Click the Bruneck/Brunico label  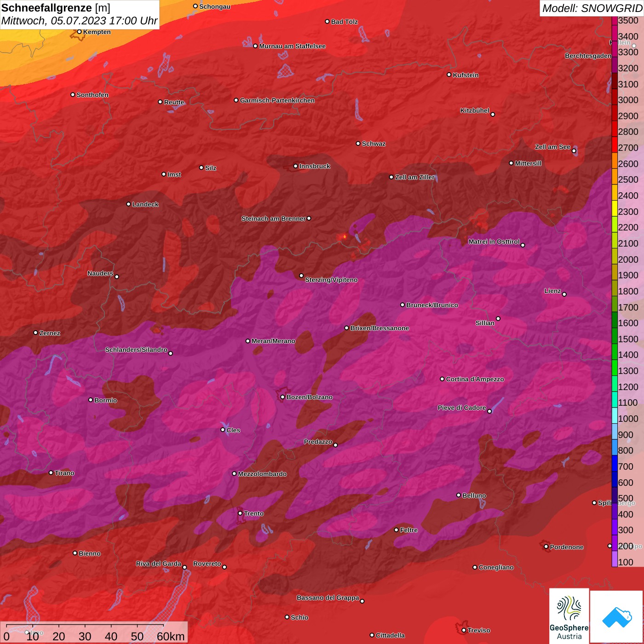(432, 305)
